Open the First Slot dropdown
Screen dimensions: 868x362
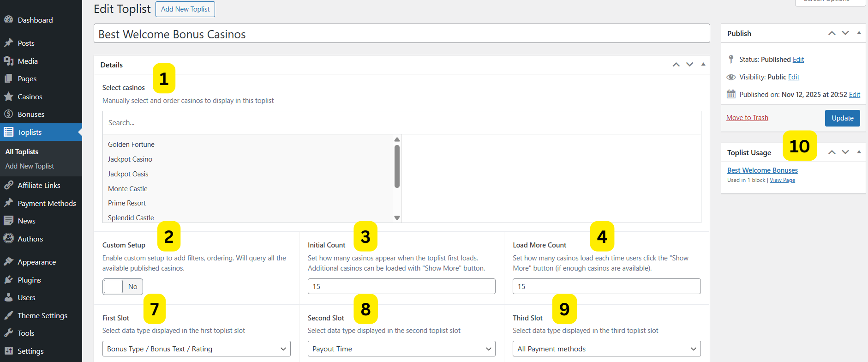pyautogui.click(x=196, y=349)
